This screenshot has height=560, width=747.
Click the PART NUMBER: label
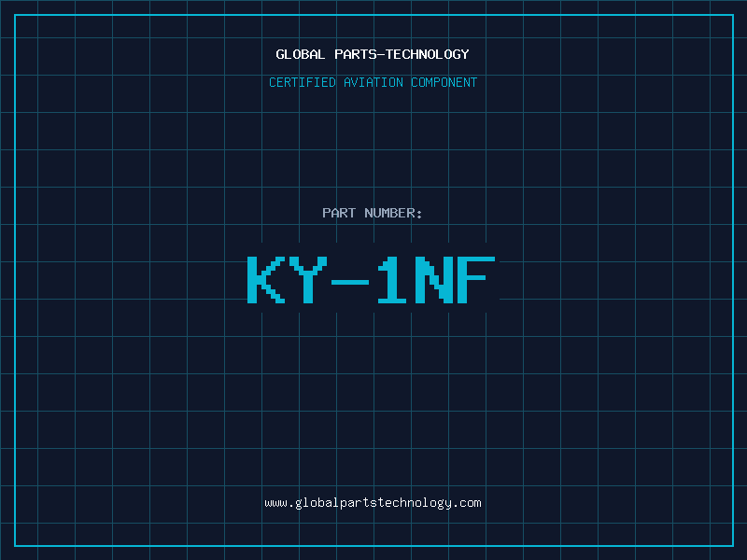click(x=373, y=213)
